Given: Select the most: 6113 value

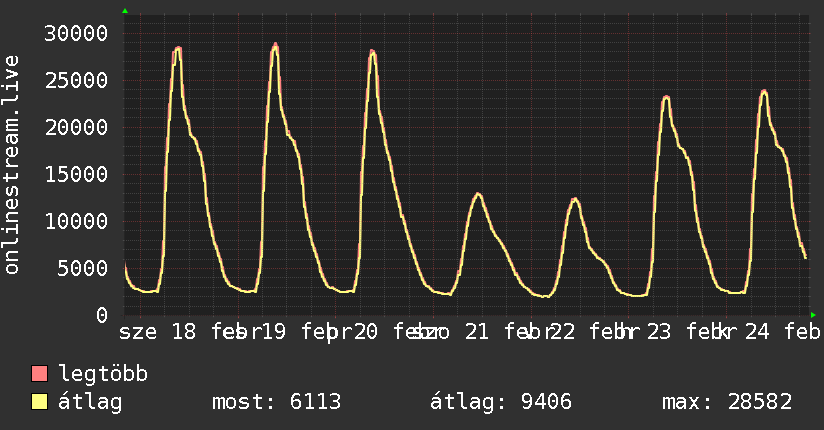Looking at the screenshot, I should pos(276,402).
